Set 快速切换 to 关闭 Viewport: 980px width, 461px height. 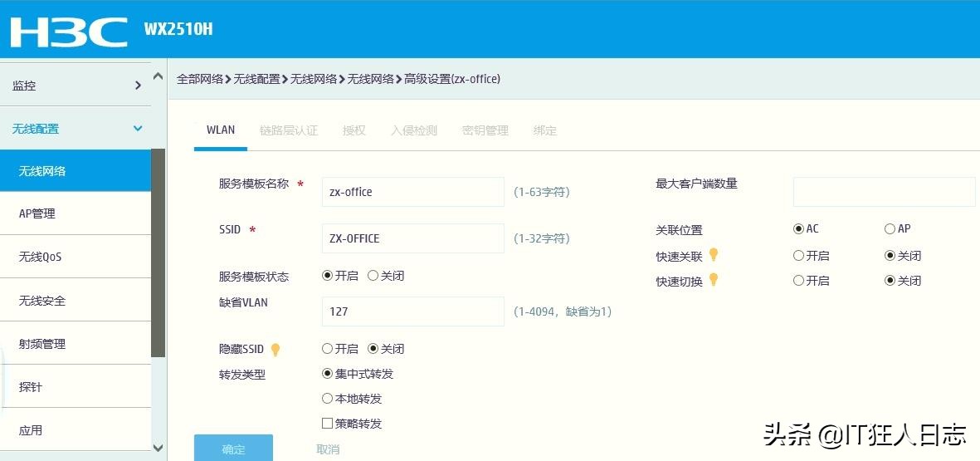pyautogui.click(x=890, y=281)
